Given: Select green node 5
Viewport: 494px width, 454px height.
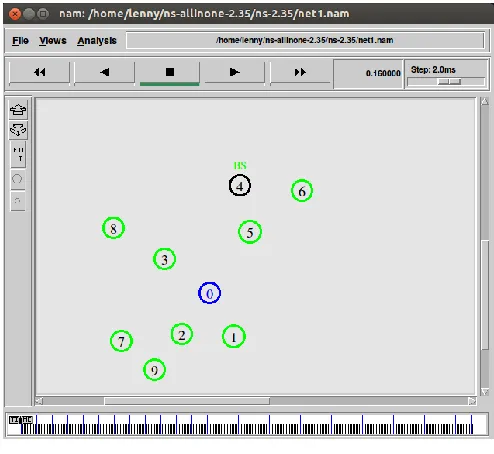Looking at the screenshot, I should pos(250,232).
